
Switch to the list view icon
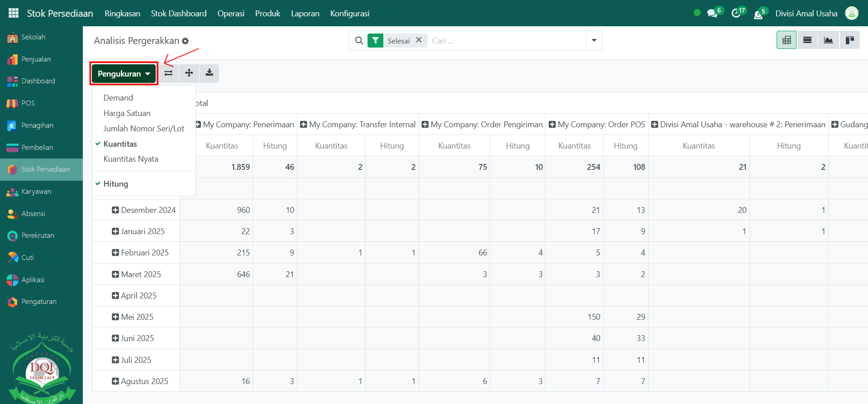click(x=807, y=40)
